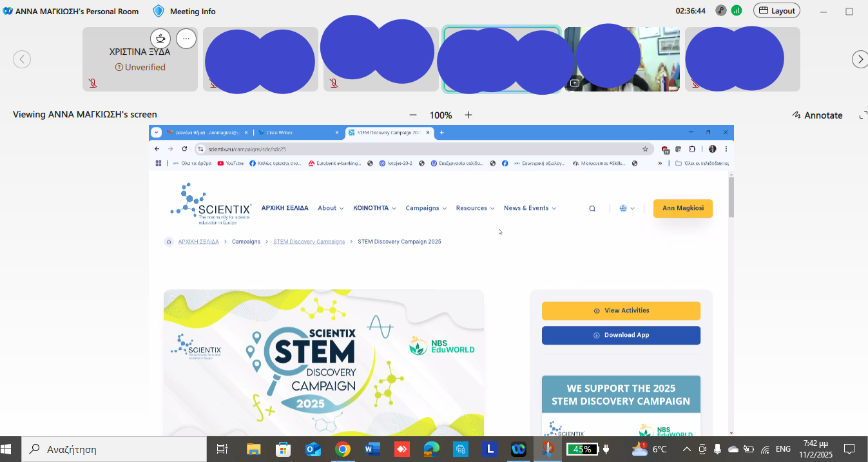Open Google Chrome from the taskbar
Screen dimensions: 868x462
click(x=342, y=449)
